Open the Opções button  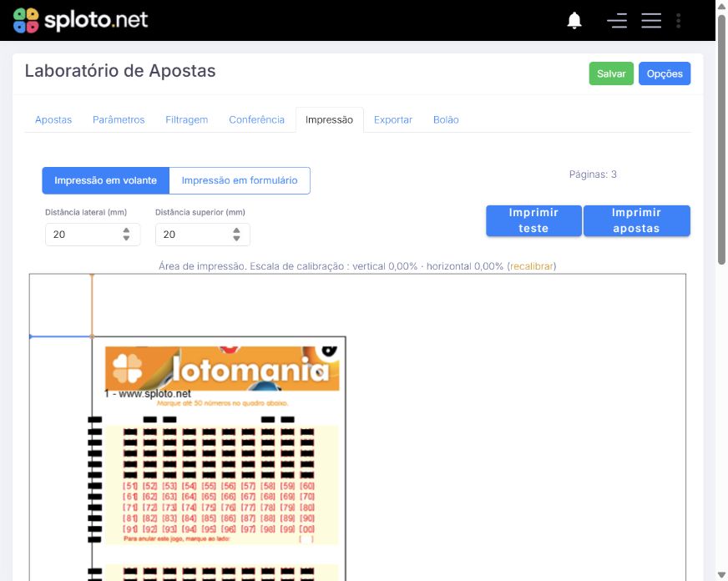point(665,73)
